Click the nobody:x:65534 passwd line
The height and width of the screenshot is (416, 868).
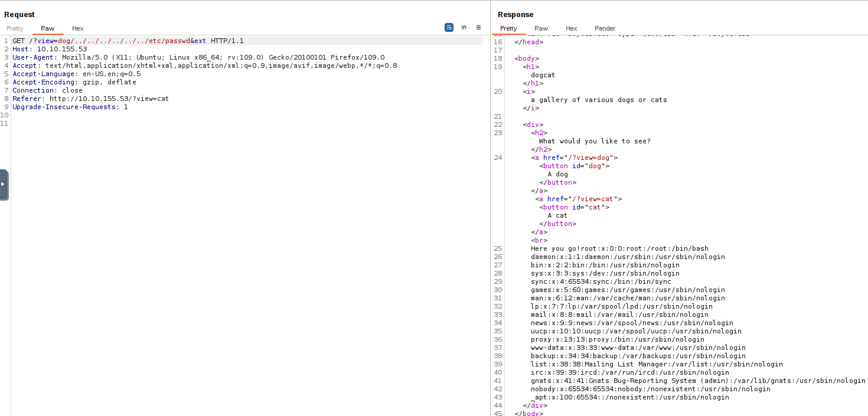[651, 389]
